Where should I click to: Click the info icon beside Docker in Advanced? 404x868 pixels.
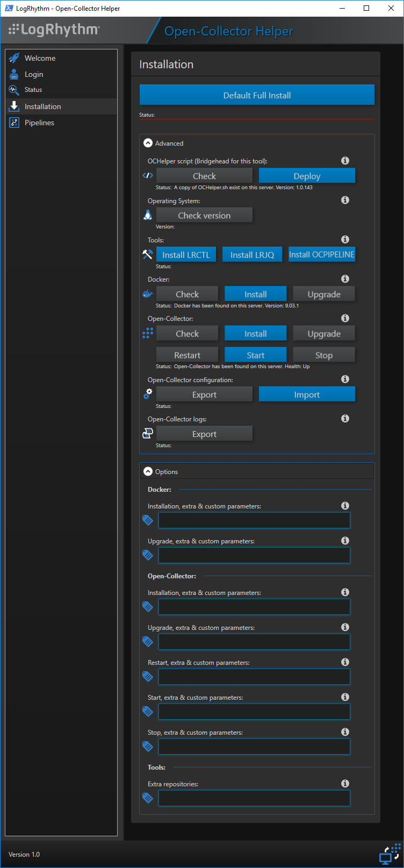pos(345,279)
